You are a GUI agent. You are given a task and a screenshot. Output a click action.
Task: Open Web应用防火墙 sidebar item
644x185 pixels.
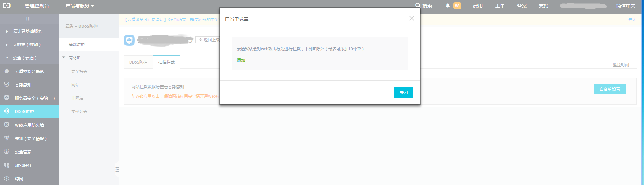coord(29,125)
